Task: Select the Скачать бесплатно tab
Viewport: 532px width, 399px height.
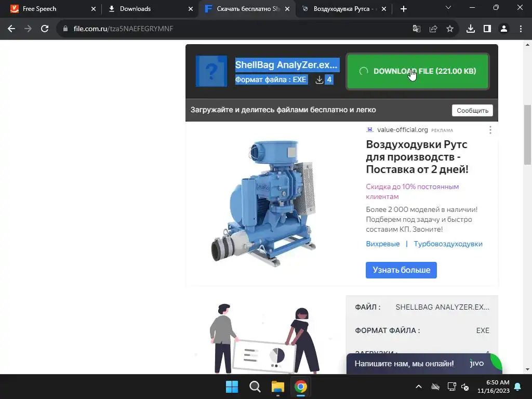Action: tap(247, 9)
